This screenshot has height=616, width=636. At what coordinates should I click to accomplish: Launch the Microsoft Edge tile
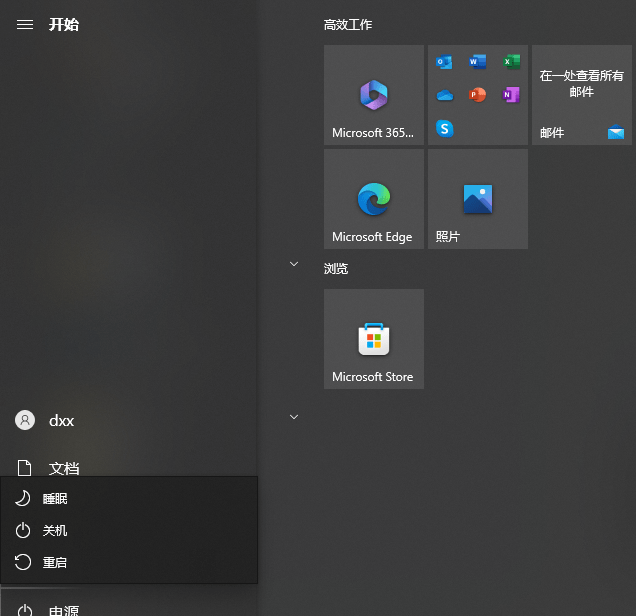tap(374, 199)
